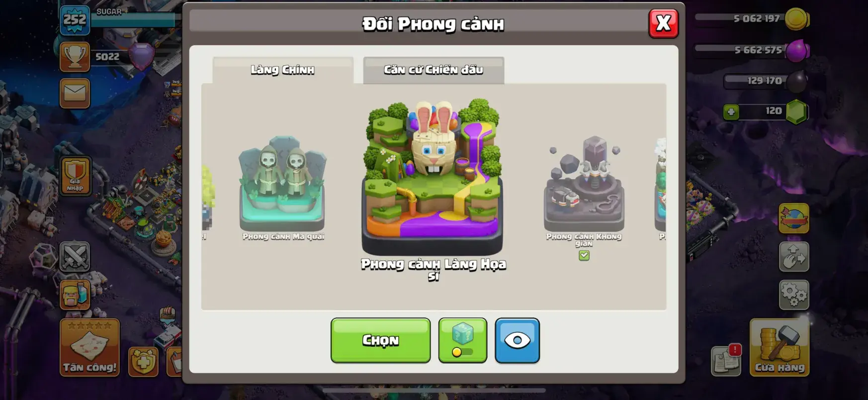
Task: Open the crossed swords battle log
Action: (75, 257)
